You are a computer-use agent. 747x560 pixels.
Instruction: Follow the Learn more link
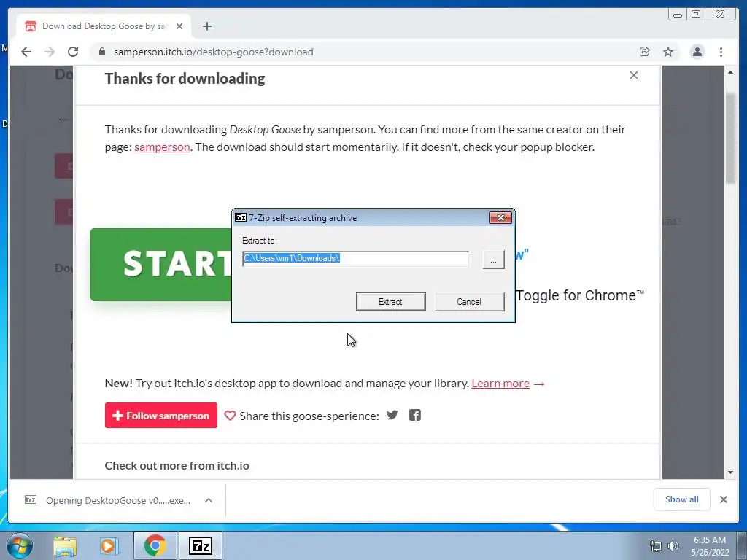[x=500, y=384]
